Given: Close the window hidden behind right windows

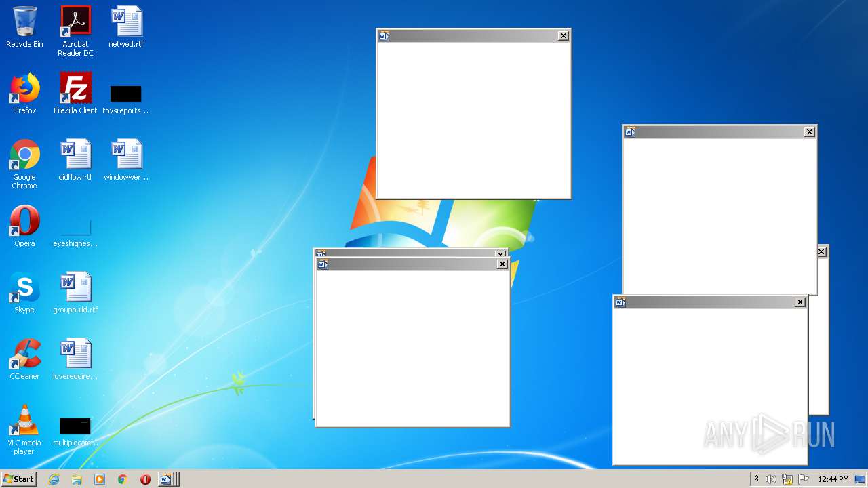Looking at the screenshot, I should click(x=822, y=252).
